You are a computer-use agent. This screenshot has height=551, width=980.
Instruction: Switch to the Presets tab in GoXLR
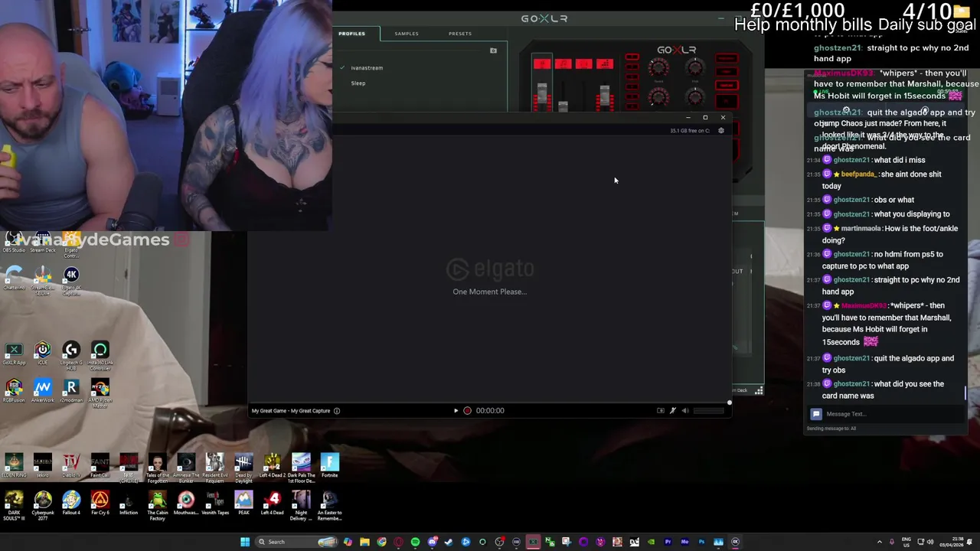[460, 34]
